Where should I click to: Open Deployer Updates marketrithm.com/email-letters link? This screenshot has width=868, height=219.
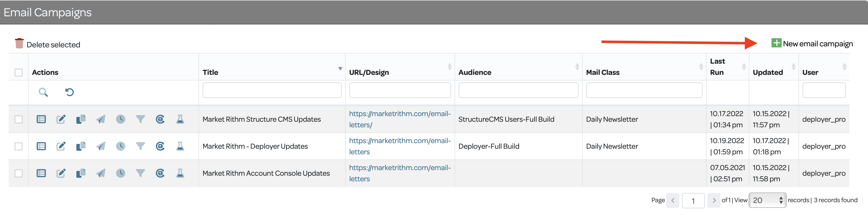tap(400, 146)
